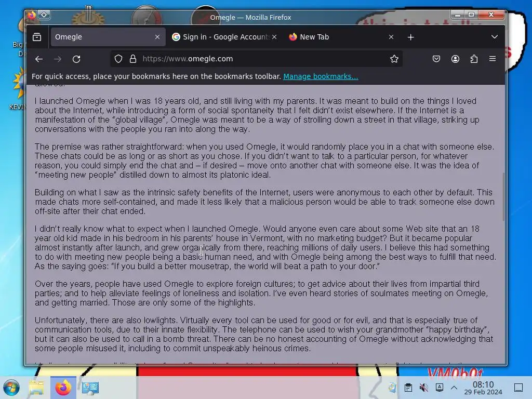Open Firefox account menu
Viewport: 532px width, 399px height.
click(455, 59)
